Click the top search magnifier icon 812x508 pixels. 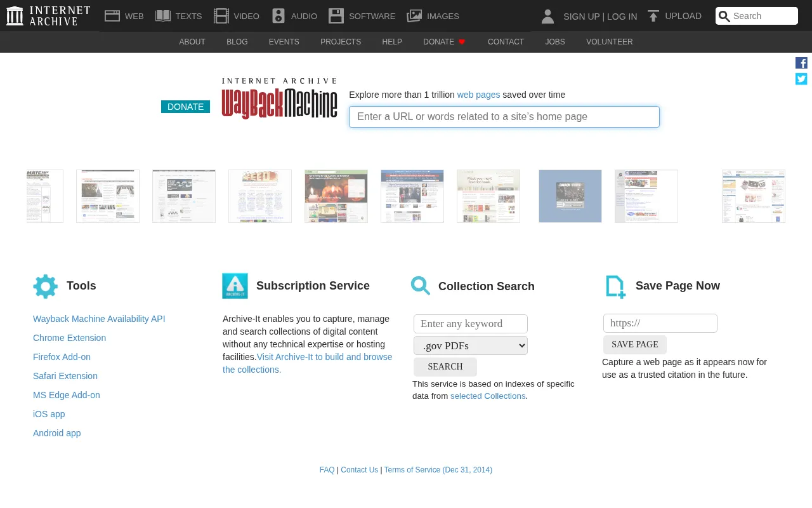724,17
